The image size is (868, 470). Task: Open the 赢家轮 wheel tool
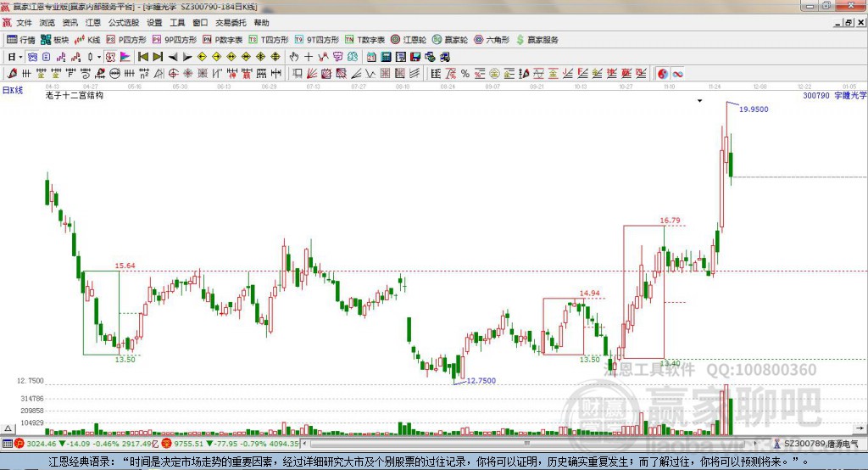click(450, 40)
